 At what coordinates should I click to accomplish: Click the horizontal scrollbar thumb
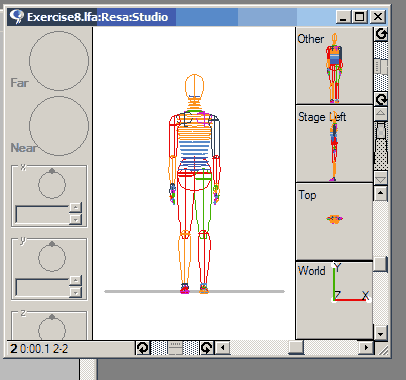[296, 348]
